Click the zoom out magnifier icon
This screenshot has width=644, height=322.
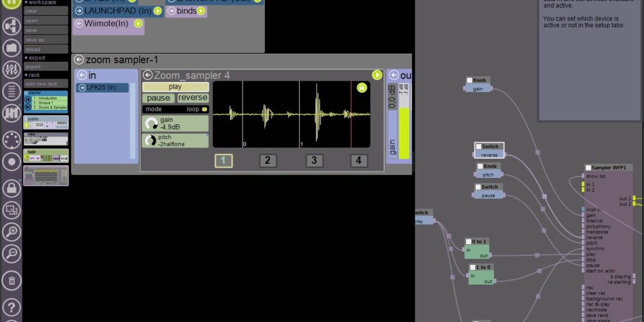(x=11, y=254)
